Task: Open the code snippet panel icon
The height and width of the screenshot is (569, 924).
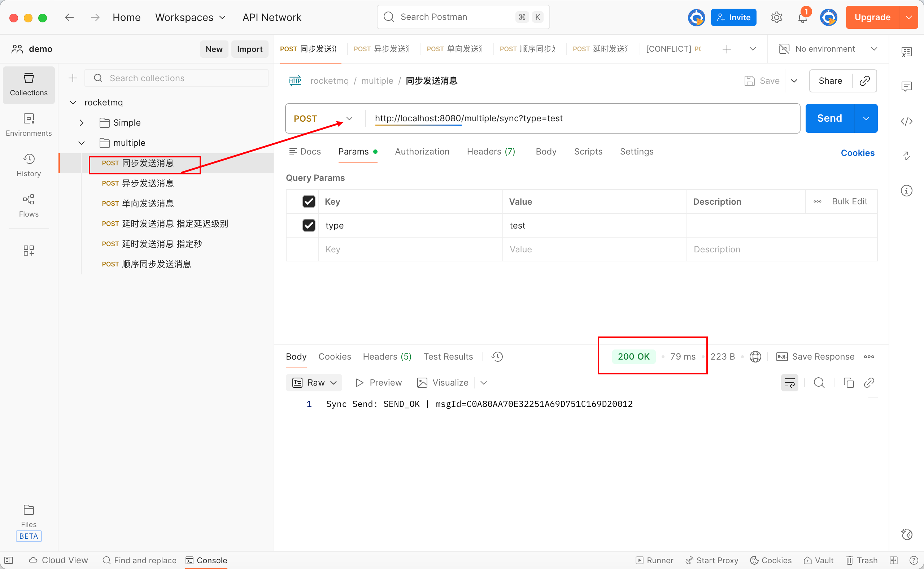Action: pos(906,121)
